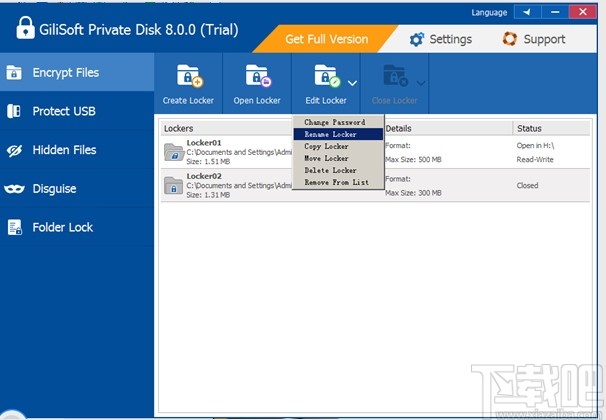Click the greyed Close Locker icon
606x420 pixels.
tap(395, 76)
